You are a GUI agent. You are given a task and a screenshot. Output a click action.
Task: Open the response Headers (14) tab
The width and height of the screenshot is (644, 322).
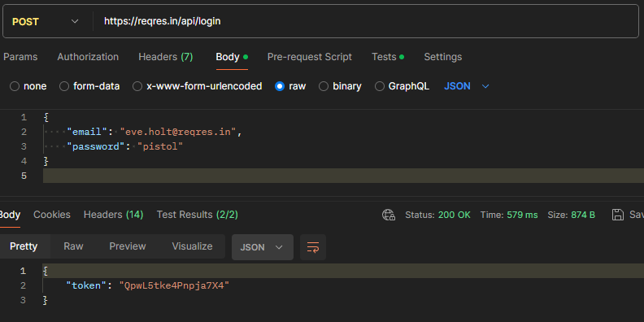tap(113, 215)
